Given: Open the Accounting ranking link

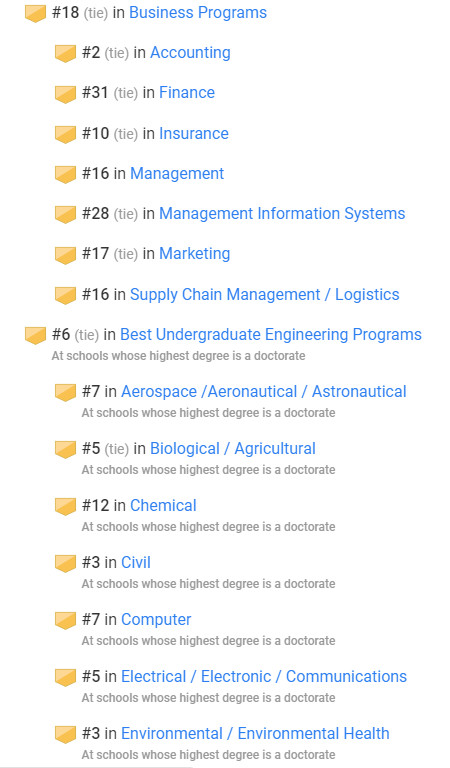Looking at the screenshot, I should click(x=190, y=52).
